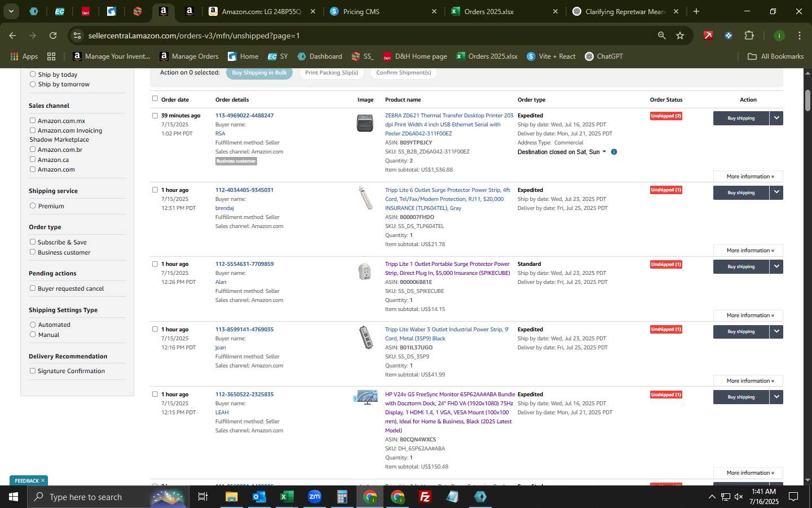This screenshot has height=508, width=812.
Task: Open Buy shipping dropdown for brendaj order
Action: 776,192
